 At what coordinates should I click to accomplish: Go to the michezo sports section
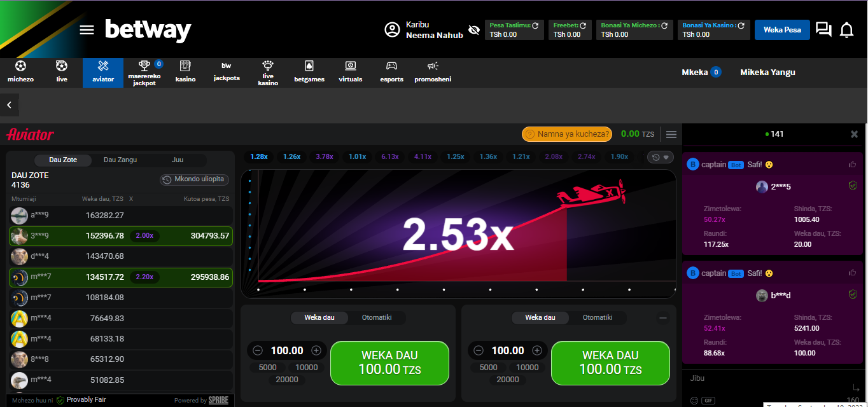[x=20, y=72]
